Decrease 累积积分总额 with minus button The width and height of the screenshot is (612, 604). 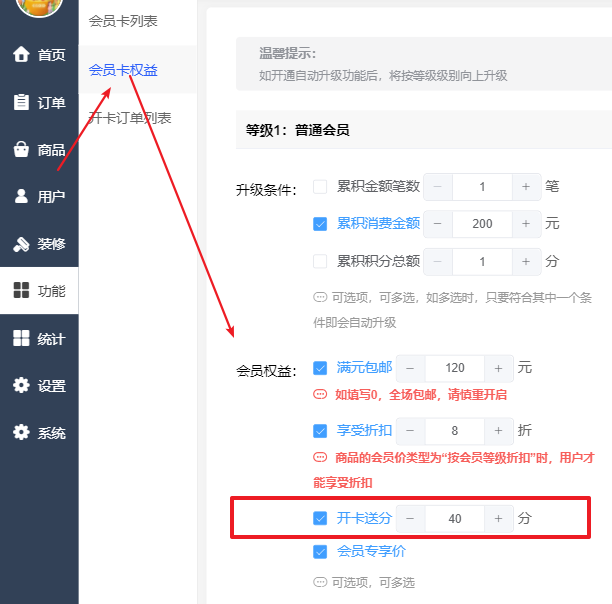click(438, 261)
